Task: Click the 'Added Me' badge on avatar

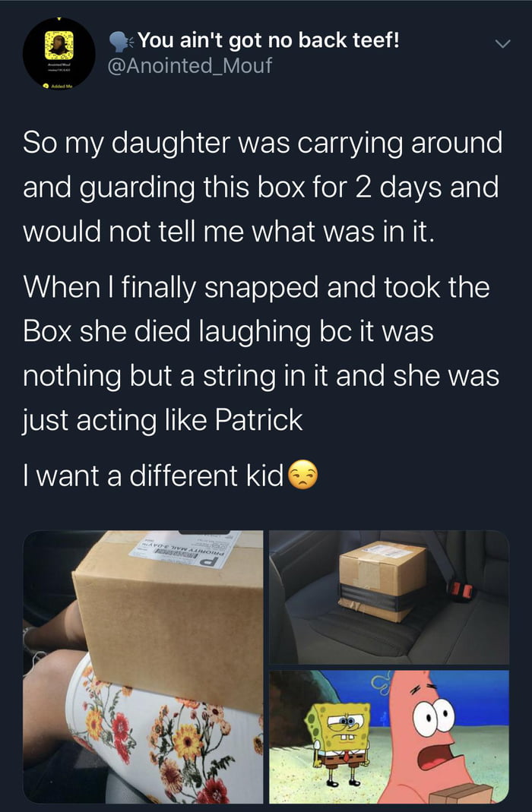Action: [58, 85]
